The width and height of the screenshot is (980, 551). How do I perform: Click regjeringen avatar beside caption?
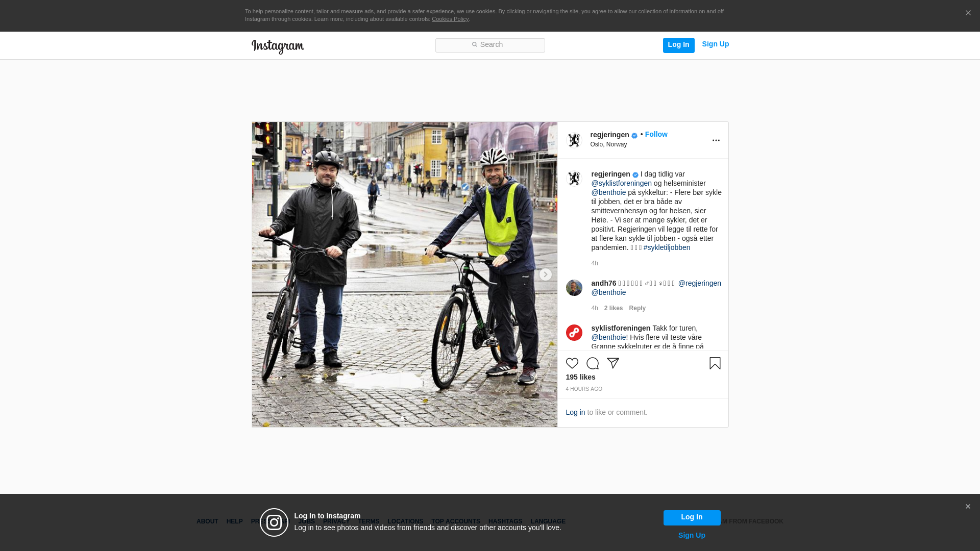point(574,179)
